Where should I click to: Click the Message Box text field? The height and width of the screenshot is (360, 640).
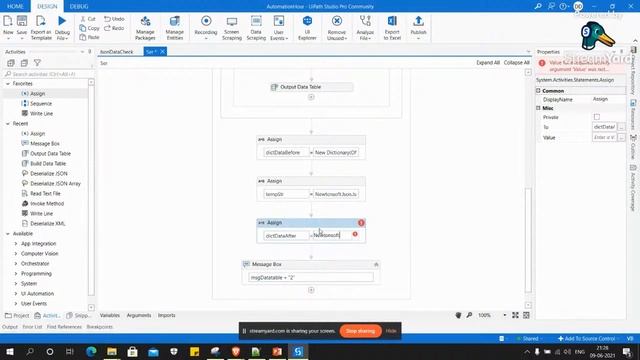pos(311,278)
